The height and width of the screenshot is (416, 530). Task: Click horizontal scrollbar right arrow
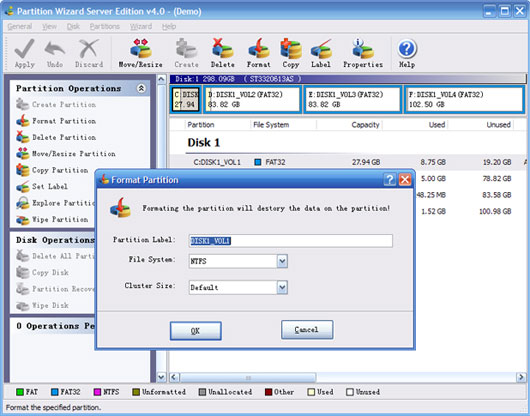click(521, 377)
